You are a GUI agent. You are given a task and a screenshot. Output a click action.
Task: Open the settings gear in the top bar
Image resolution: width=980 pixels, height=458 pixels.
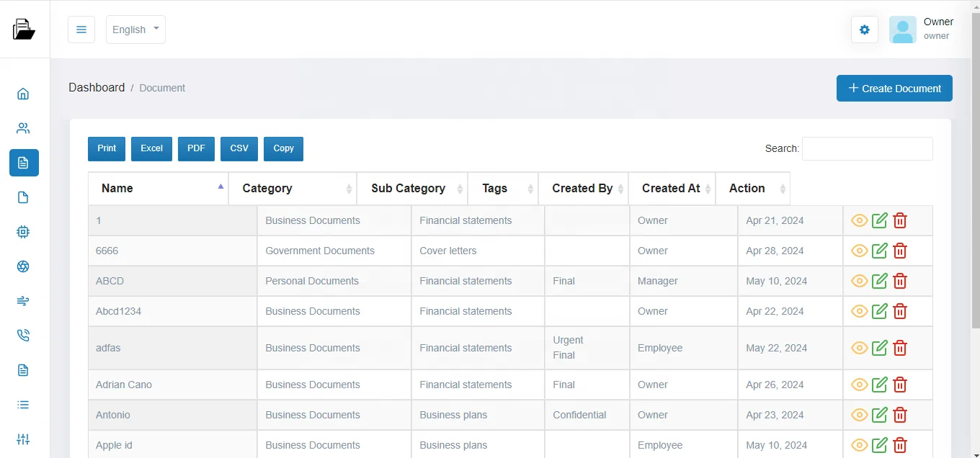tap(864, 30)
